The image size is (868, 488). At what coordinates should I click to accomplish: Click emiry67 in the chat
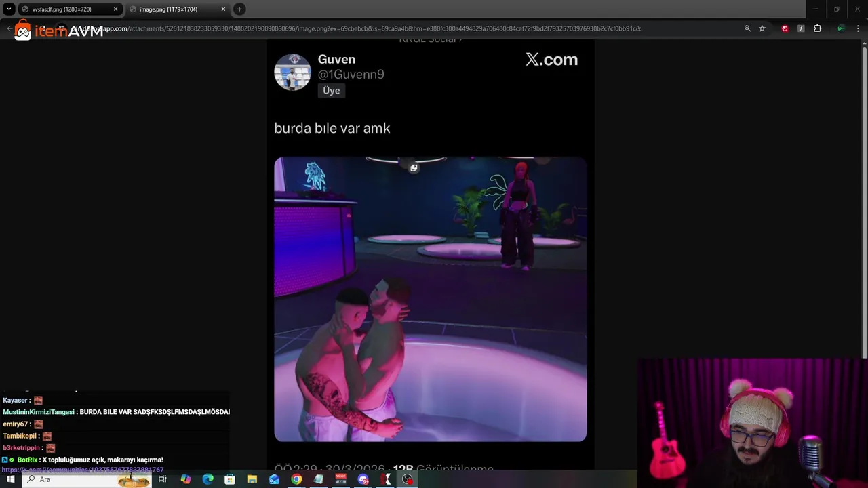point(15,424)
